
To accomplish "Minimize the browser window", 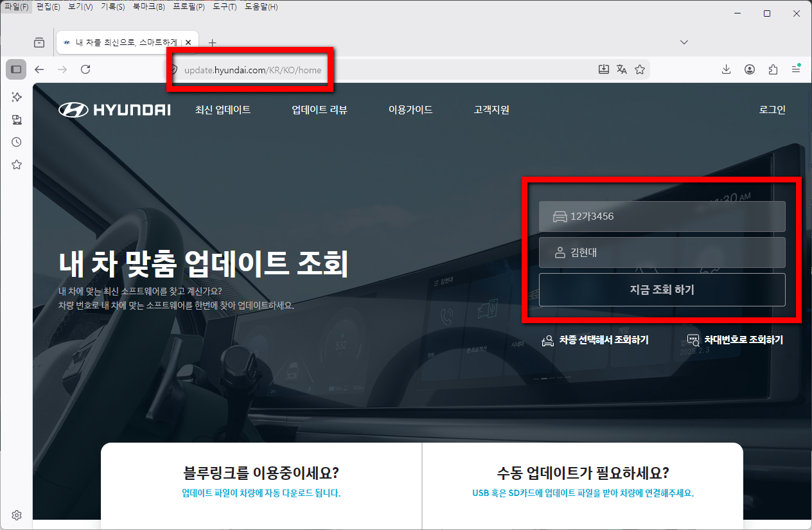I will coord(737,13).
